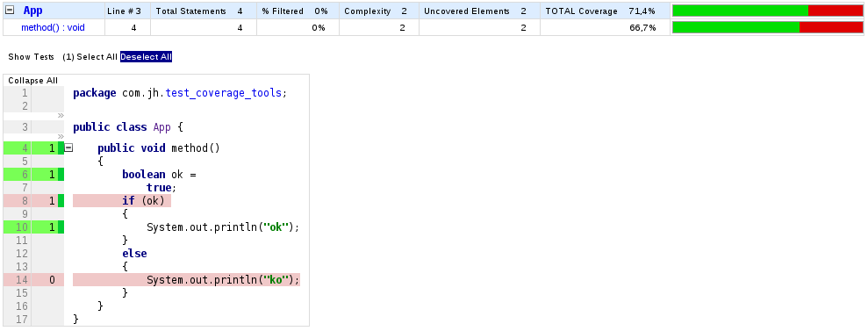Click the method() coverage bar

767,27
